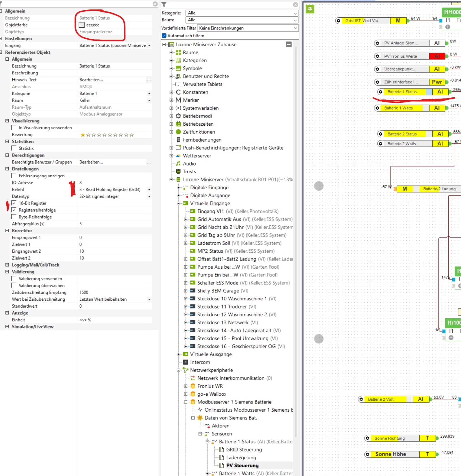Click the Intercom icon in tree
Viewport: 461px width, 476px height.
pos(186,362)
